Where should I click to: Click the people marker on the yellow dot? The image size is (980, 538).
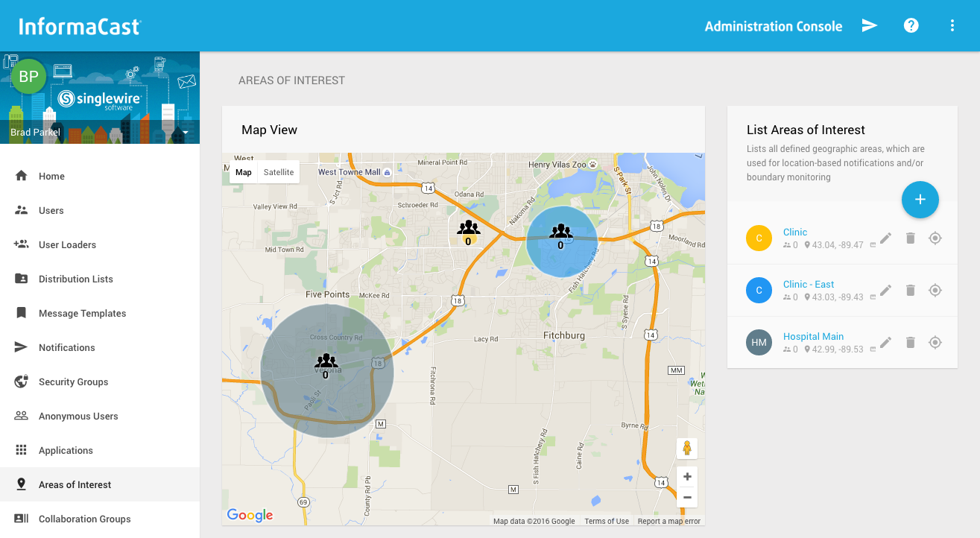click(x=469, y=228)
